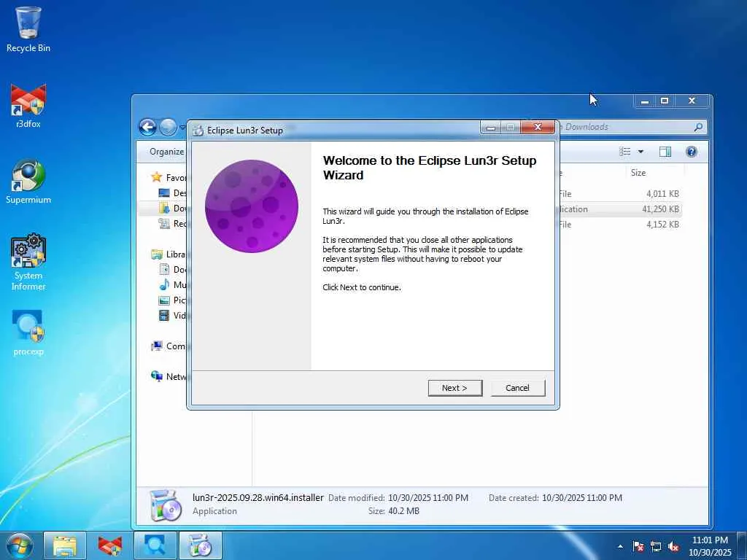Open the Windows Start menu orb
The image size is (747, 560).
click(x=20, y=545)
